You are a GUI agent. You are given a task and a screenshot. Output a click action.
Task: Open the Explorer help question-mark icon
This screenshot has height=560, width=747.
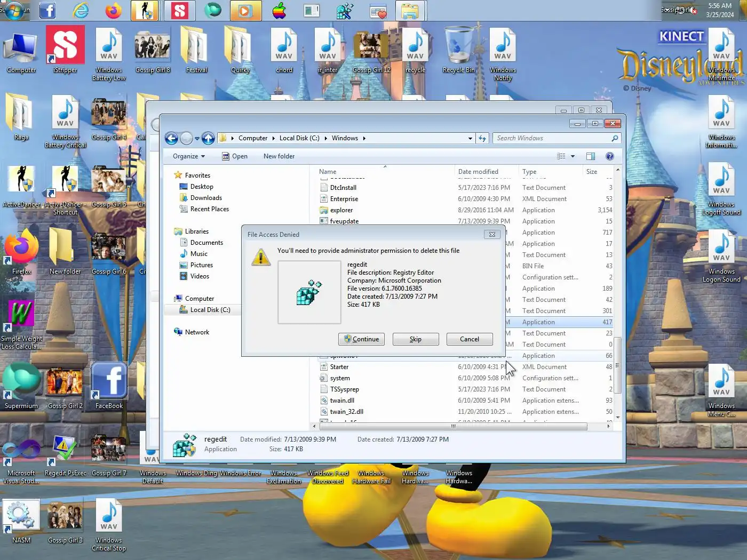click(610, 156)
